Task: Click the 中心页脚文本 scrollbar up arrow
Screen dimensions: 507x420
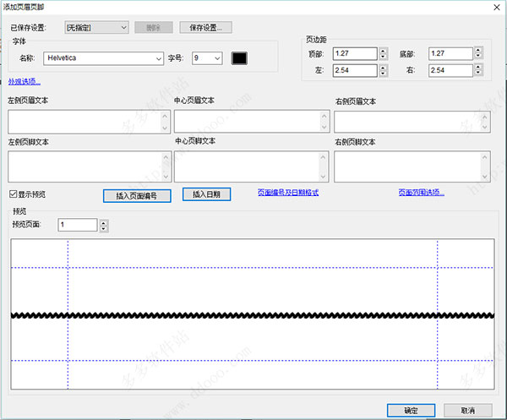Action: click(x=323, y=157)
